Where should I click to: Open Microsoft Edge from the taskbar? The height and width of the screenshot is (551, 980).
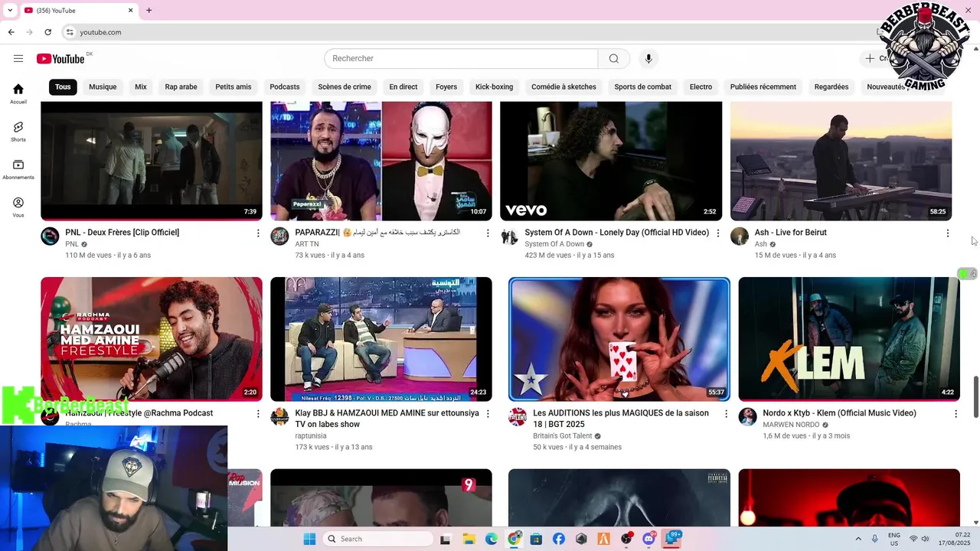click(x=492, y=539)
